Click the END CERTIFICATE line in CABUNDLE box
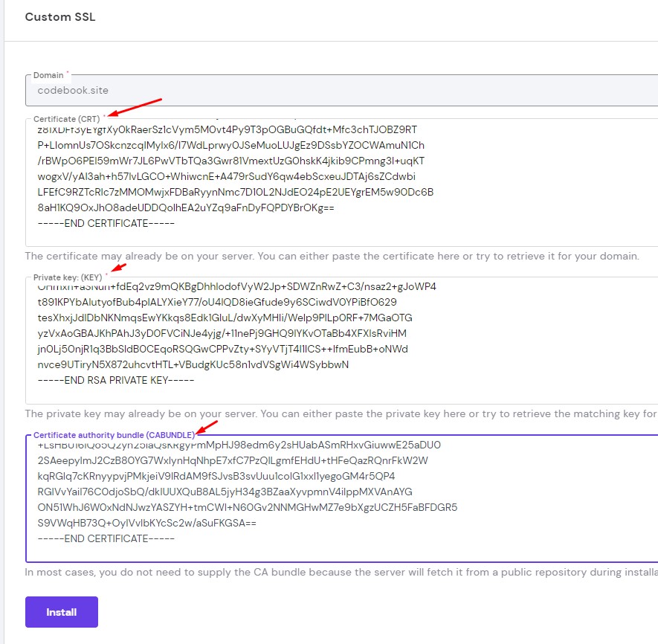The height and width of the screenshot is (644, 658). click(x=106, y=538)
